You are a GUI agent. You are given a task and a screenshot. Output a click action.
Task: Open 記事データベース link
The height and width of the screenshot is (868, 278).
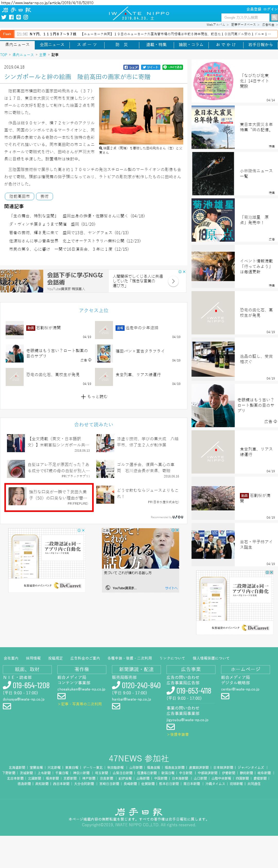243,24
